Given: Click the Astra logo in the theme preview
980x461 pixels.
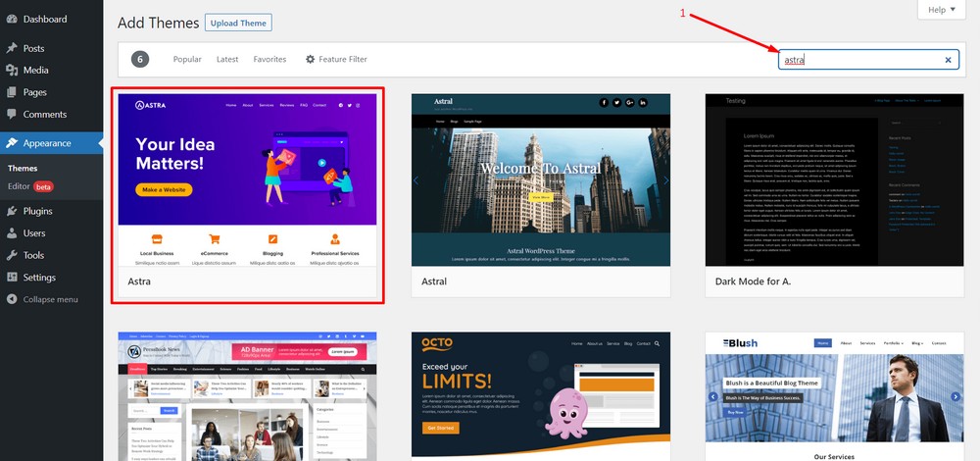Looking at the screenshot, I should (x=151, y=105).
